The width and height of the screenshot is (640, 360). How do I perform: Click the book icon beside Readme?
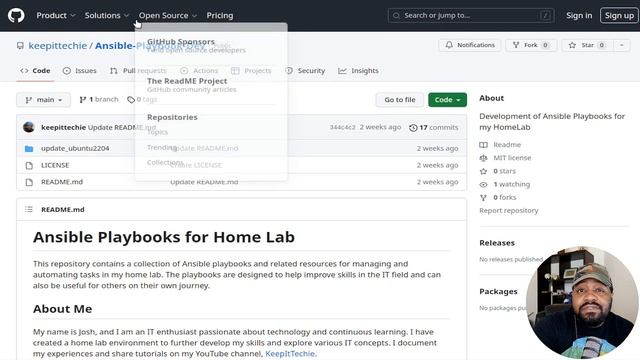coord(483,144)
